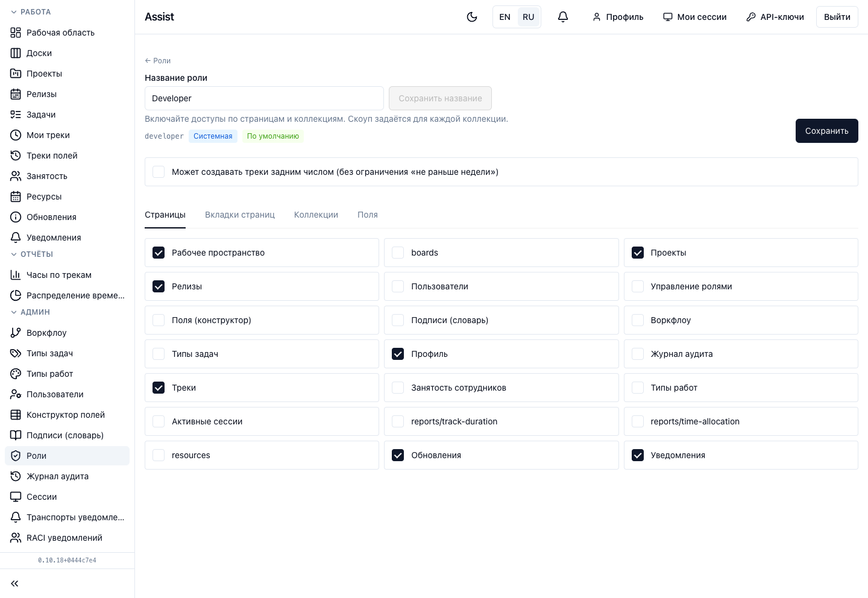Open Типы задач admin page
Image resolution: width=868 pixels, height=598 pixels.
[x=67, y=353]
